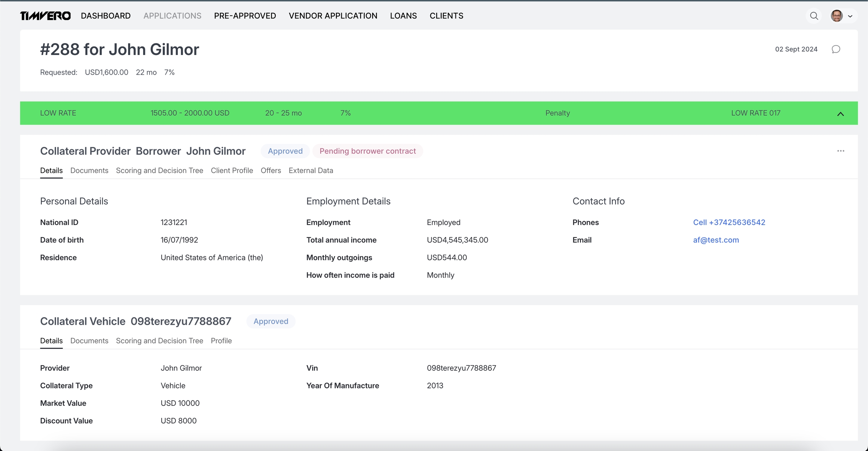The width and height of the screenshot is (868, 451).
Task: Collapse the LOW RATE offer bar chevron
Action: (840, 114)
